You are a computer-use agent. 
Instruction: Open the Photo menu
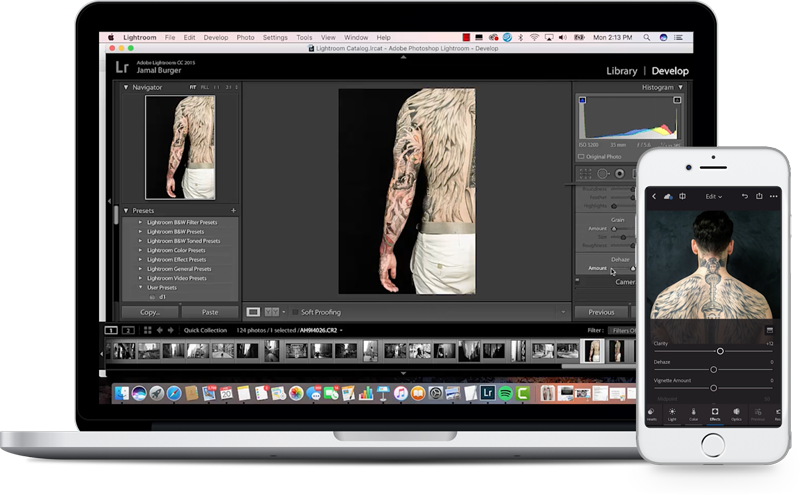pyautogui.click(x=245, y=37)
